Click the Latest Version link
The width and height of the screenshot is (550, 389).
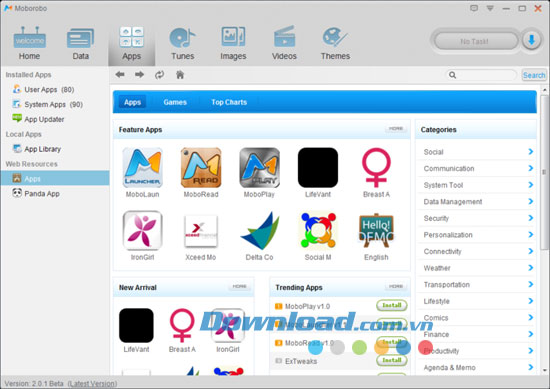click(x=92, y=384)
